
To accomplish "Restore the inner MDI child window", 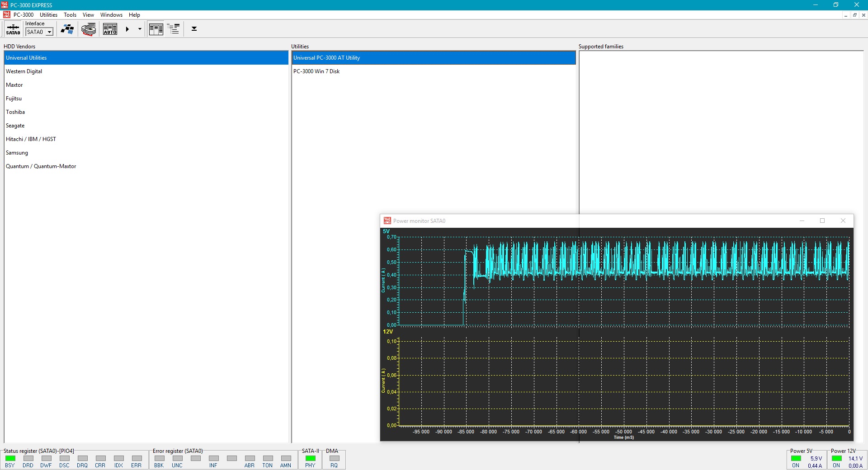I will [854, 15].
